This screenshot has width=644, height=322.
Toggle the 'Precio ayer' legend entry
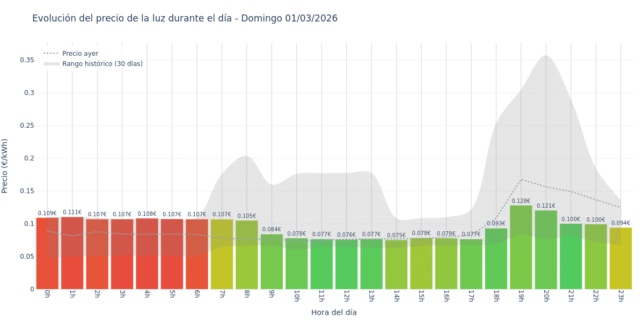[80, 54]
